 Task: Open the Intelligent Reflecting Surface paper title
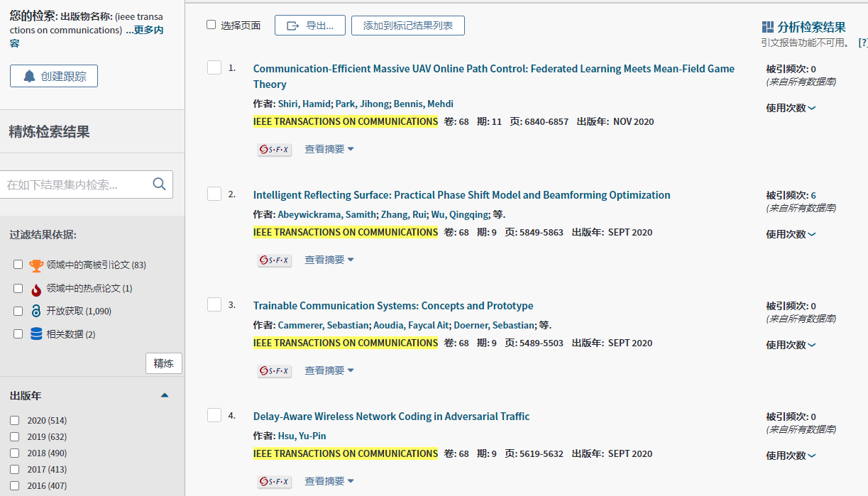coord(461,195)
